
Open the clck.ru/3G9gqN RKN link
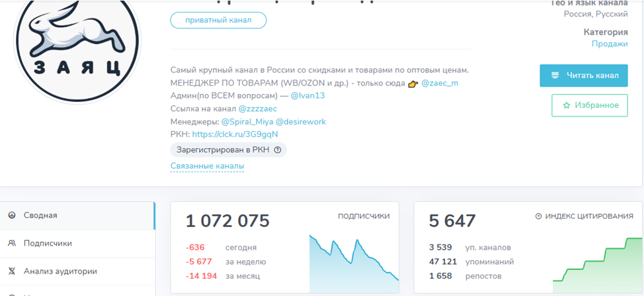coord(235,134)
